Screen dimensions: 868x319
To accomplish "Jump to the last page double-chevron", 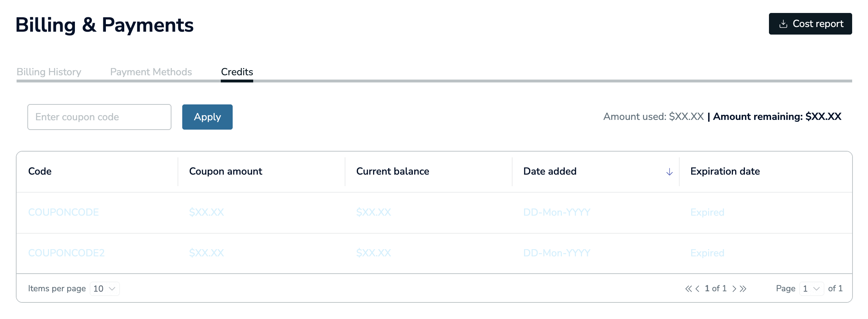I will (x=743, y=289).
